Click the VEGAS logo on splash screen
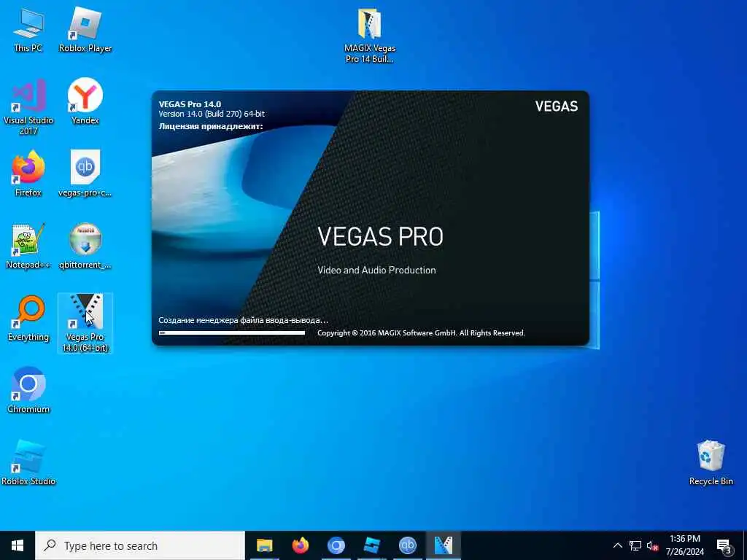 [557, 106]
